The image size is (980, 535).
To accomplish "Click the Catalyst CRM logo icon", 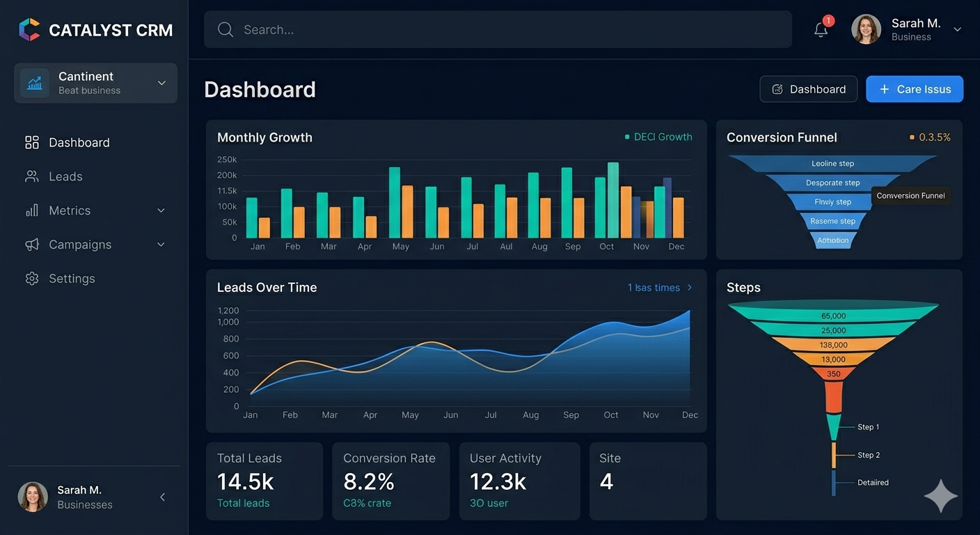I will point(29,29).
